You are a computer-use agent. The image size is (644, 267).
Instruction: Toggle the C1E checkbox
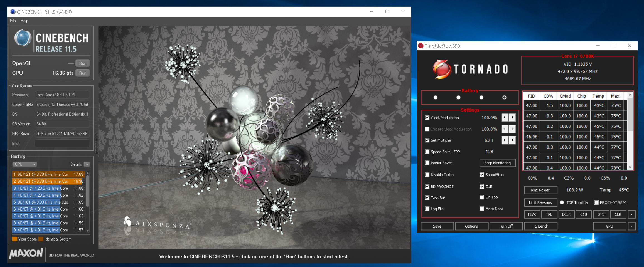[x=482, y=186]
